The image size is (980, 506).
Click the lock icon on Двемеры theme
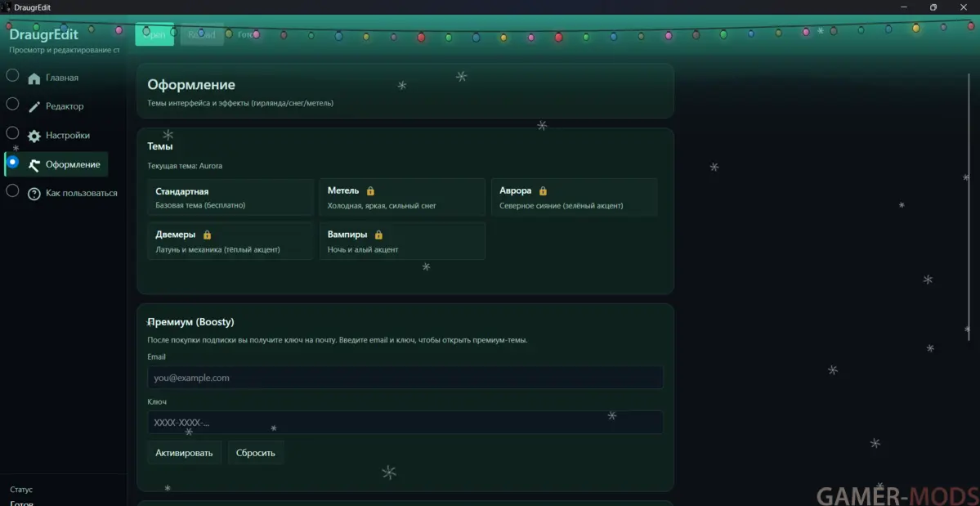click(x=207, y=235)
